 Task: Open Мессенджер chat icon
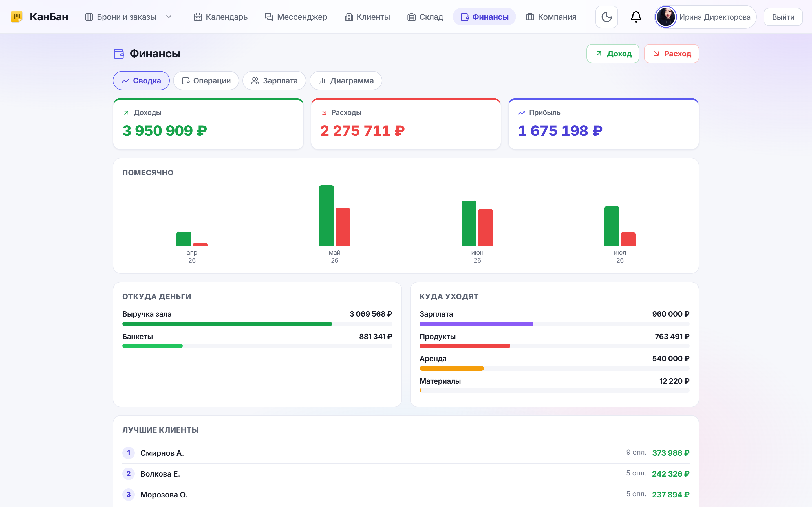coord(269,17)
